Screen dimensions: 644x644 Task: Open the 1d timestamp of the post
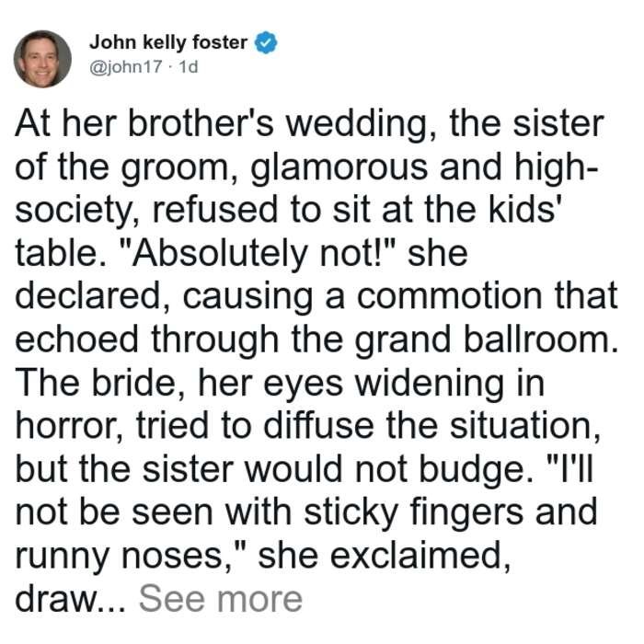[189, 66]
